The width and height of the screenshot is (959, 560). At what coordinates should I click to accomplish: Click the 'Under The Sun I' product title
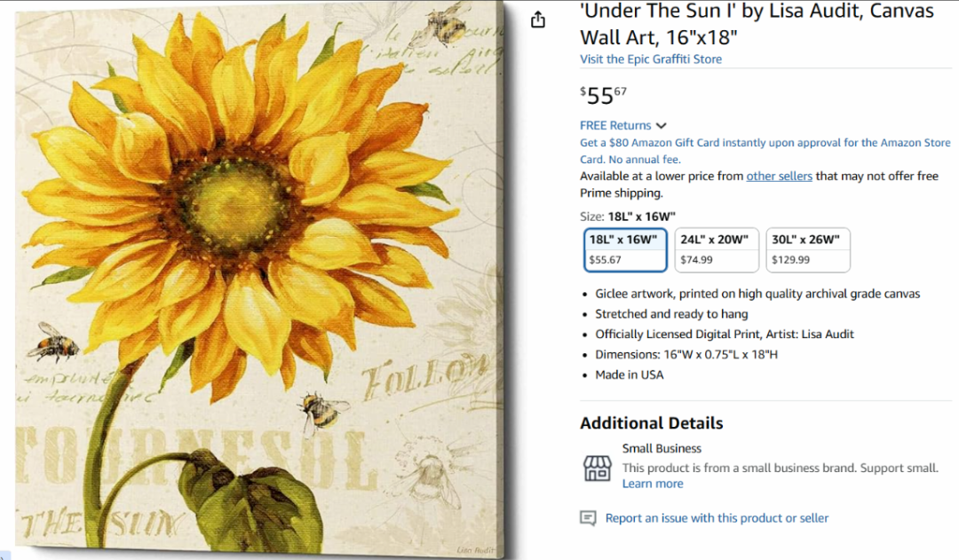tap(757, 24)
